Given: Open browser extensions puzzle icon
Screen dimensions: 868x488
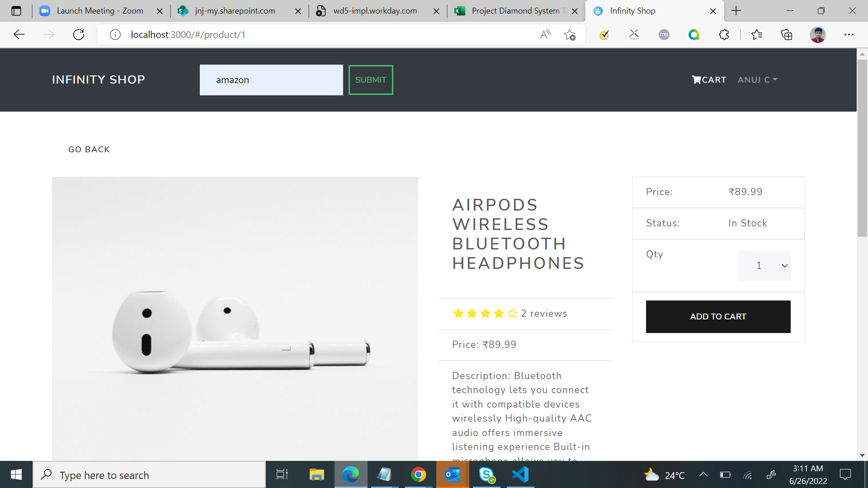Looking at the screenshot, I should coord(724,35).
